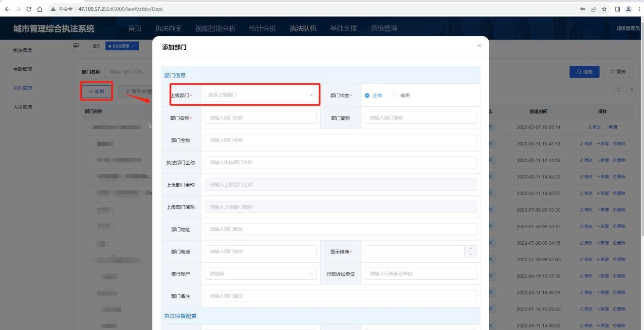Switch to the 首页 page tab
This screenshot has height=330, width=644.
[97, 46]
